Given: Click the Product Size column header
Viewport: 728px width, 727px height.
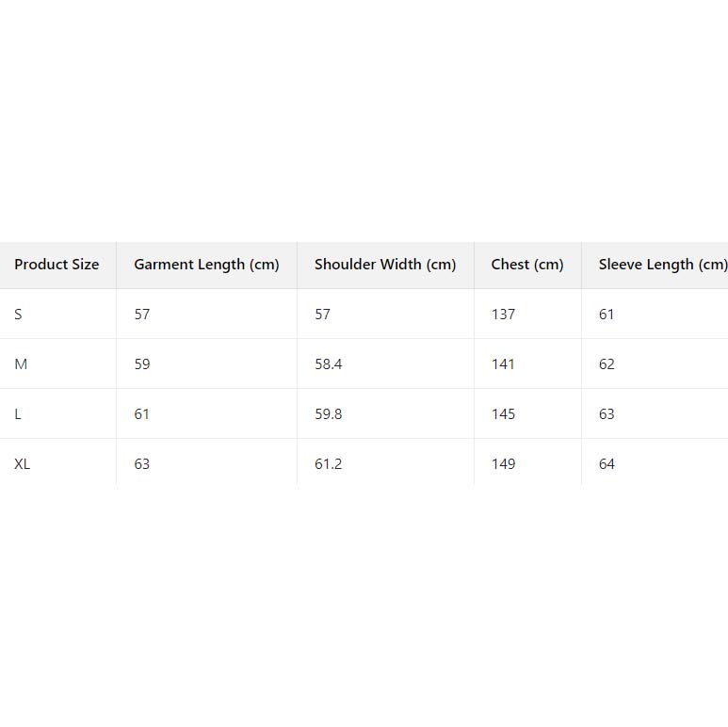Looking at the screenshot, I should pos(57,265).
